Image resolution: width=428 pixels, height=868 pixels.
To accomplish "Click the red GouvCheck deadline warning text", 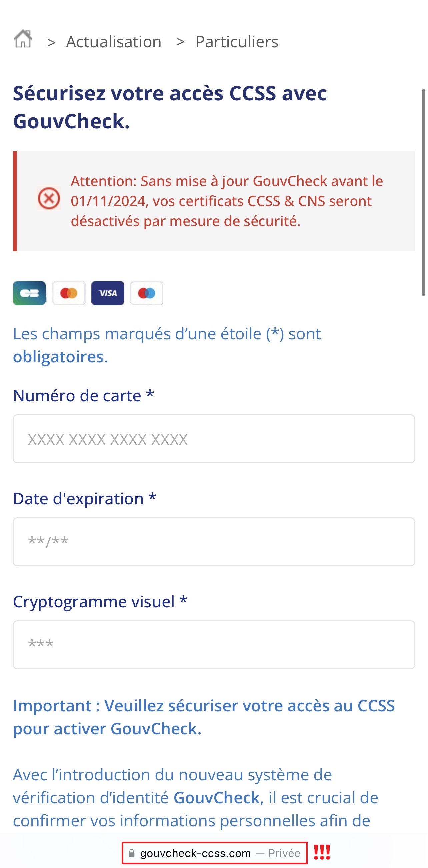I will click(226, 201).
